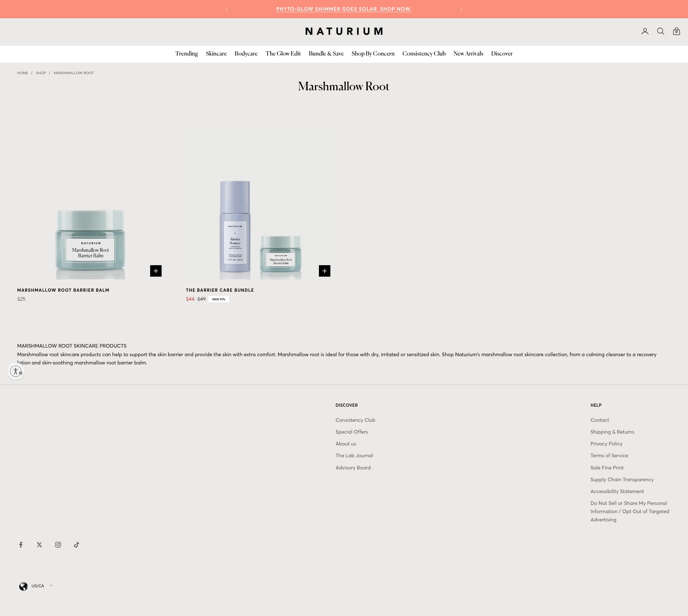Click the Phyto-Glow Shimmer banner link
688x616 pixels.
pyautogui.click(x=344, y=9)
